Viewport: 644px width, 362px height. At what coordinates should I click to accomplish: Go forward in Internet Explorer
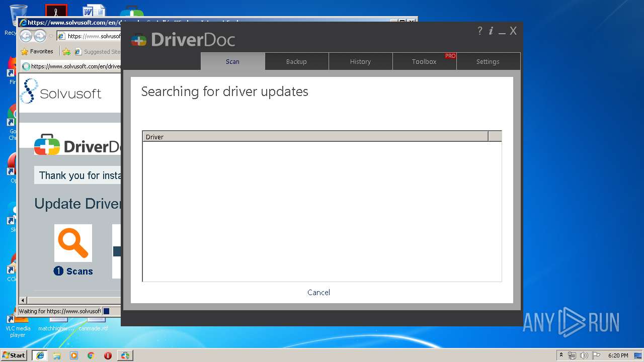pyautogui.click(x=40, y=36)
